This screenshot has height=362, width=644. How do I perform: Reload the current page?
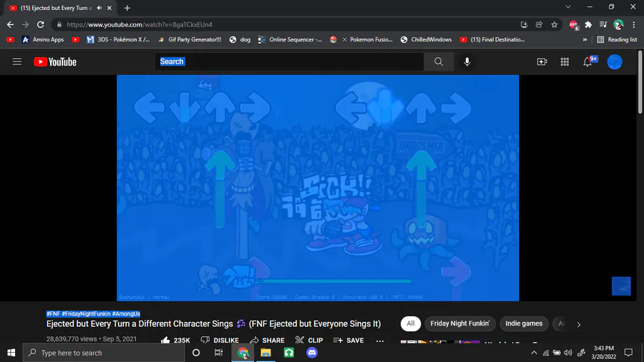point(40,24)
